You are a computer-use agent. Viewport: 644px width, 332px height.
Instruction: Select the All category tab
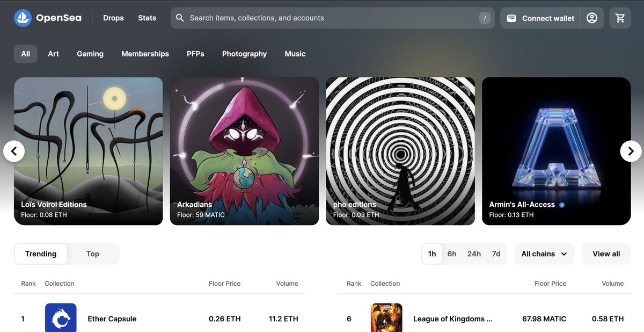[25, 54]
